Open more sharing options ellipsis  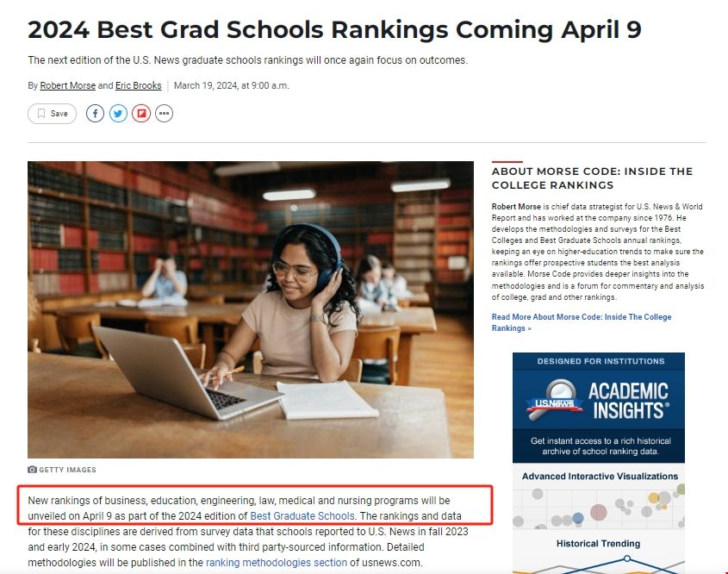[164, 114]
